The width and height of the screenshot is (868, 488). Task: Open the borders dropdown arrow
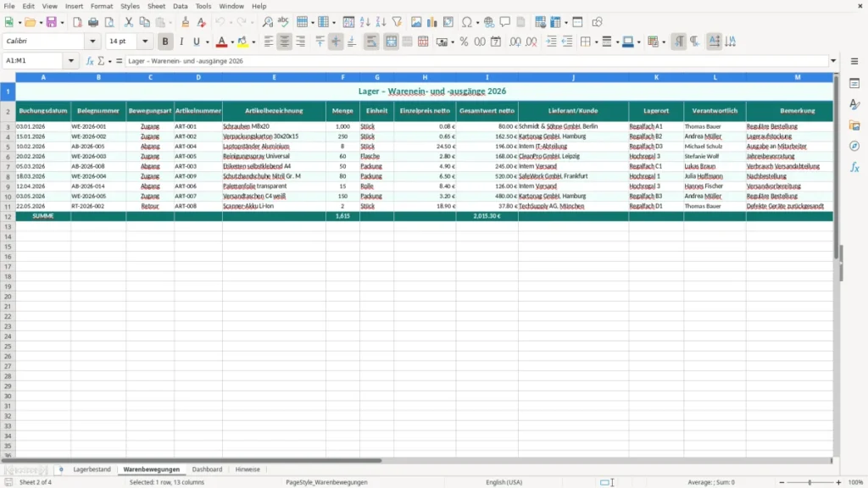coord(596,42)
